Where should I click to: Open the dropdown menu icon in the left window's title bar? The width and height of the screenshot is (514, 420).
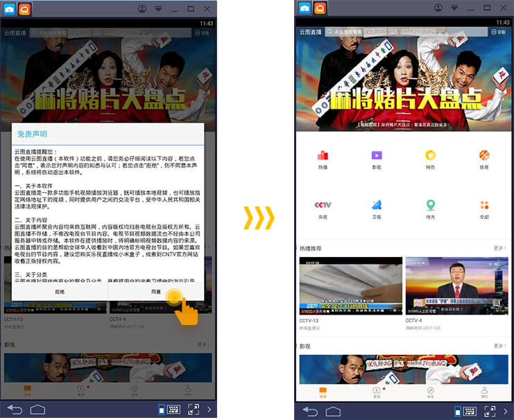click(x=158, y=8)
